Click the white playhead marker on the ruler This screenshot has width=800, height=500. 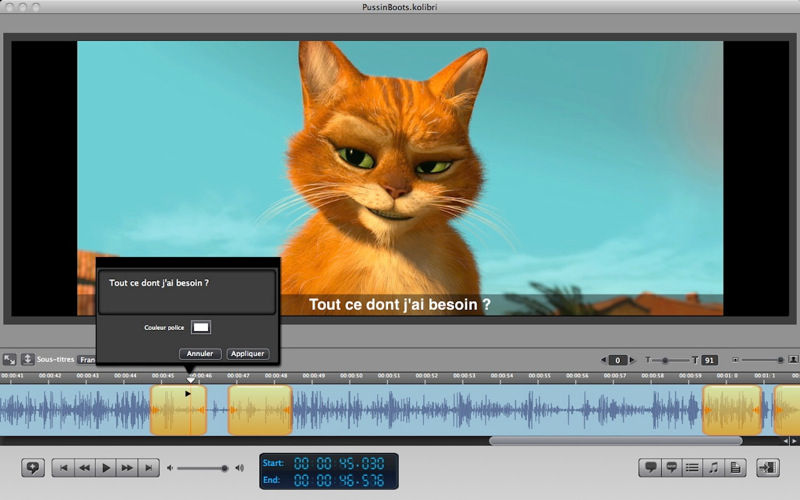coord(190,380)
